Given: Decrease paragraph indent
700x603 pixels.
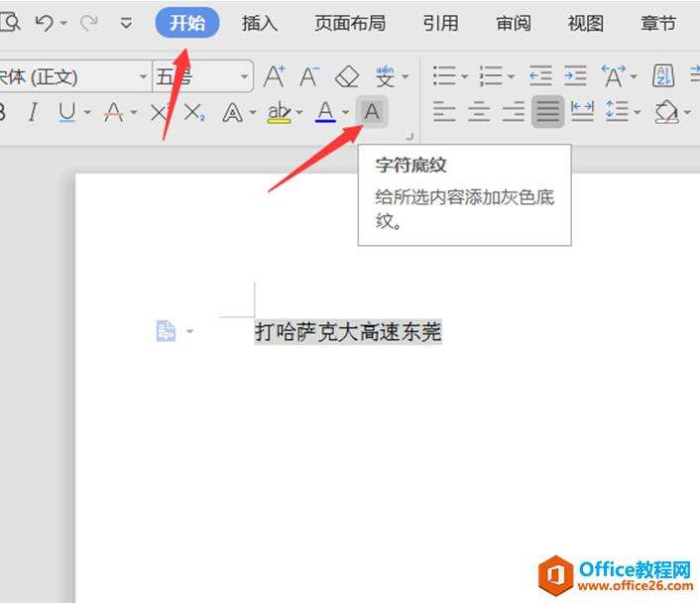Looking at the screenshot, I should pos(540,76).
